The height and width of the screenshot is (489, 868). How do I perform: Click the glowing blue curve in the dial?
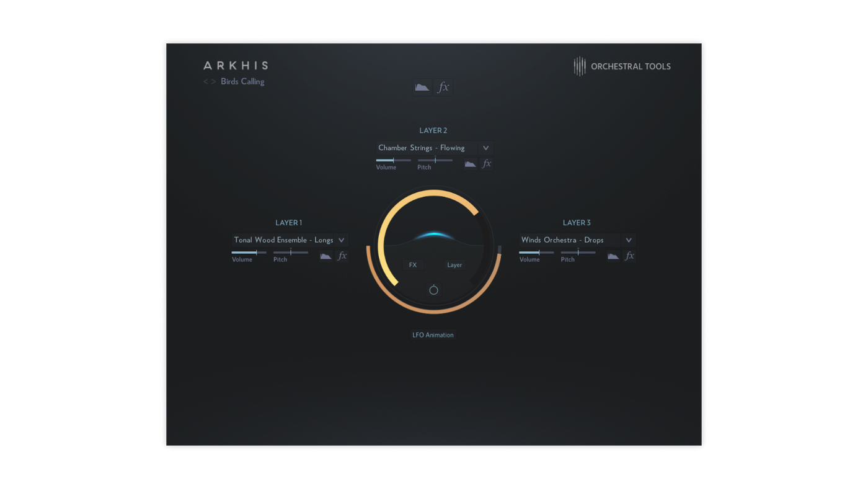coord(434,236)
